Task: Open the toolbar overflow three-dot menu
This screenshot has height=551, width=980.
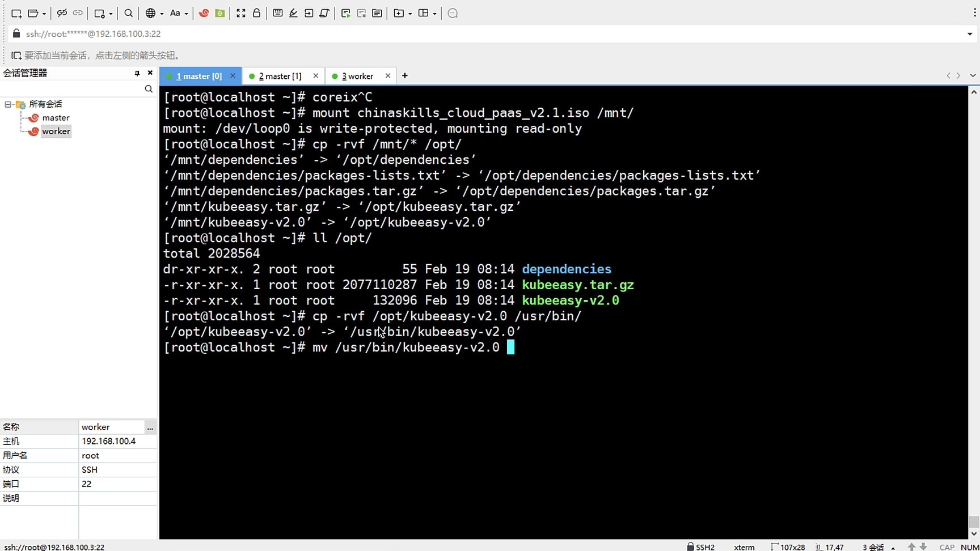Action: pos(974,13)
